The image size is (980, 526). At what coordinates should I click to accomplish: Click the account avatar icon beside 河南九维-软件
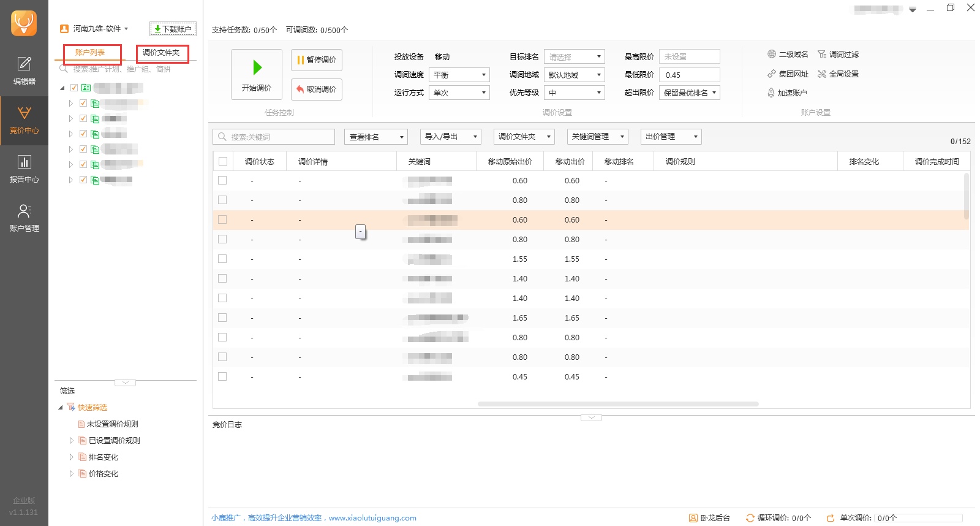coord(64,29)
